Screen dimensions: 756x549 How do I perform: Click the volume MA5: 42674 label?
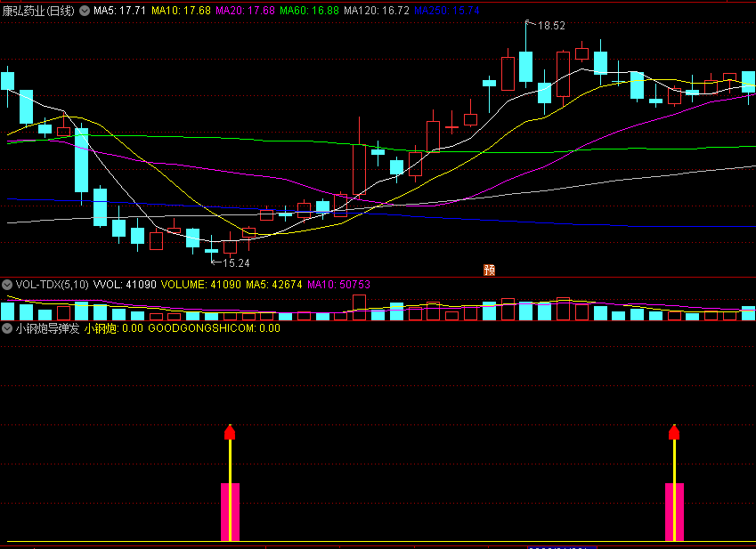(274, 285)
